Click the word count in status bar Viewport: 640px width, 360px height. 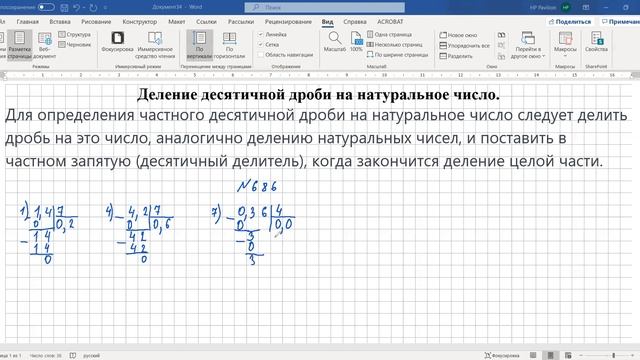pos(46,356)
